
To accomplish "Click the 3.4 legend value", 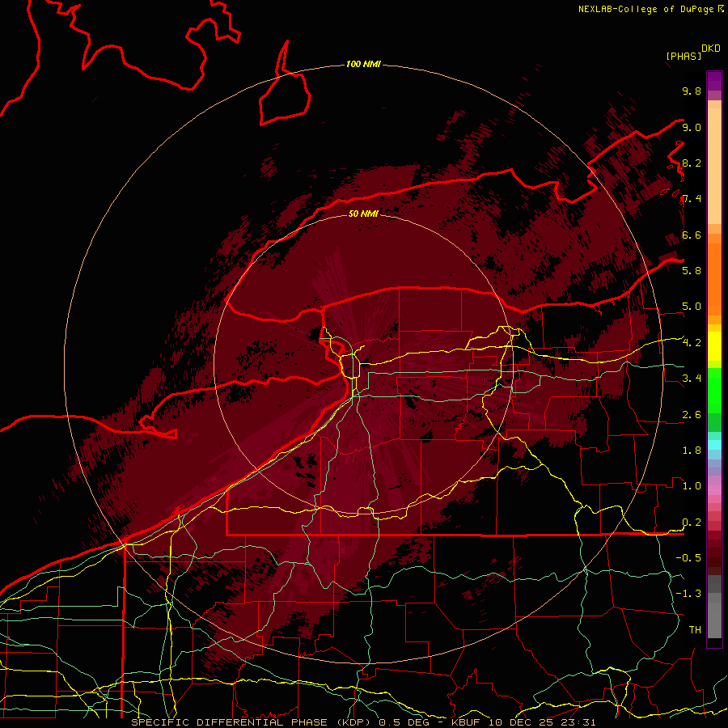I will click(692, 378).
